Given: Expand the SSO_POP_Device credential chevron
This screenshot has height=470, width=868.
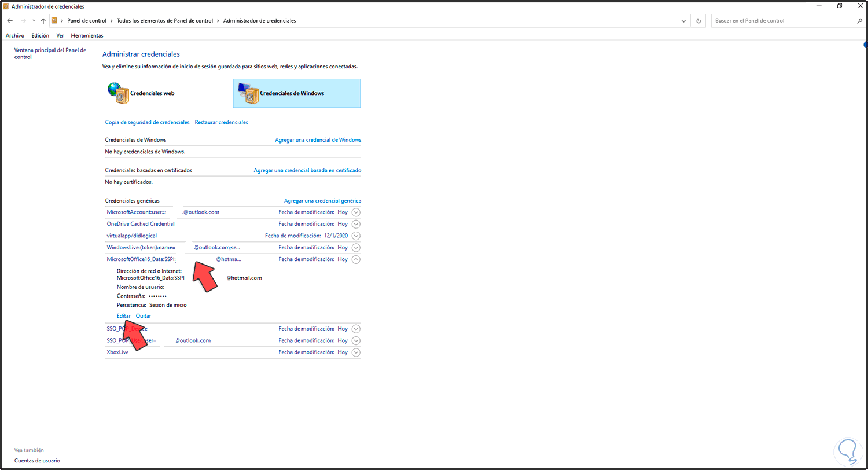Looking at the screenshot, I should pyautogui.click(x=356, y=329).
